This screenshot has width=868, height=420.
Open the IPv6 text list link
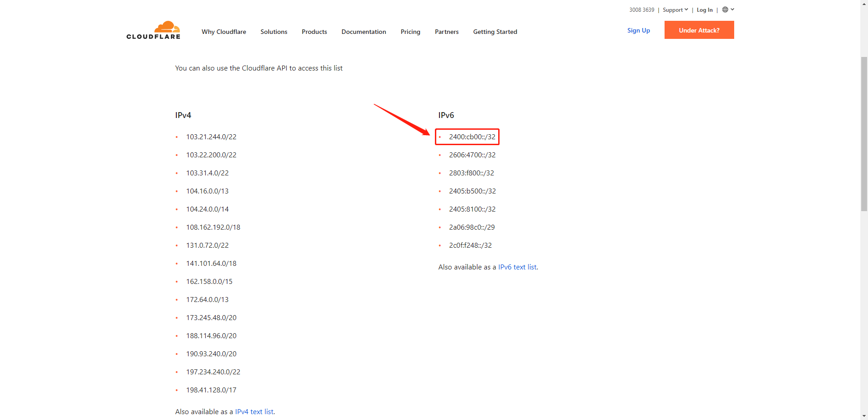click(517, 267)
